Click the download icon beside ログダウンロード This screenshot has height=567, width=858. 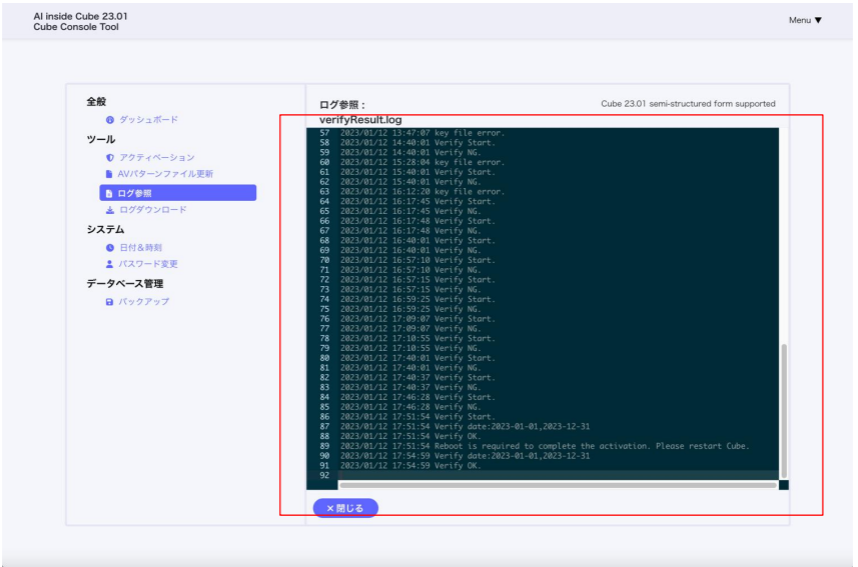click(x=110, y=210)
